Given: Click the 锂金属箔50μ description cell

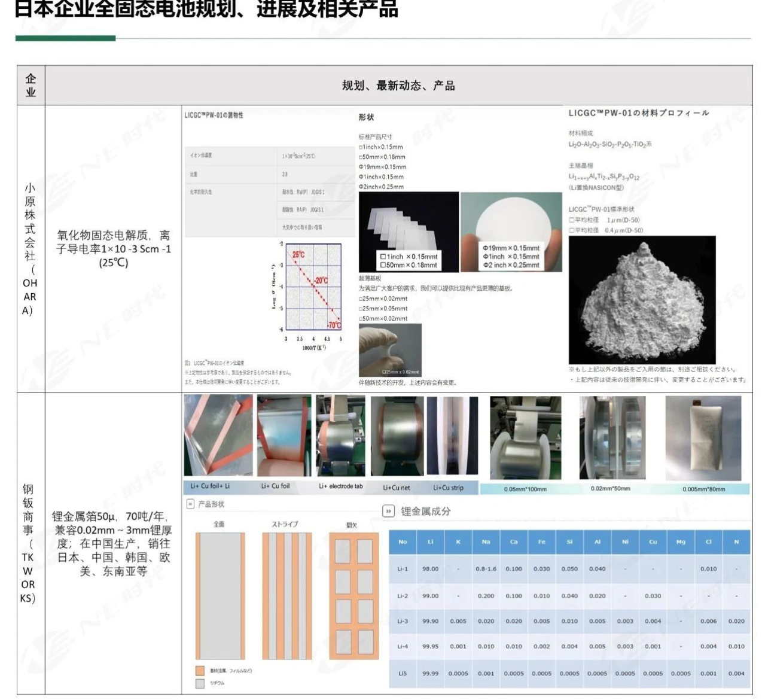Looking at the screenshot, I should click(x=114, y=543).
